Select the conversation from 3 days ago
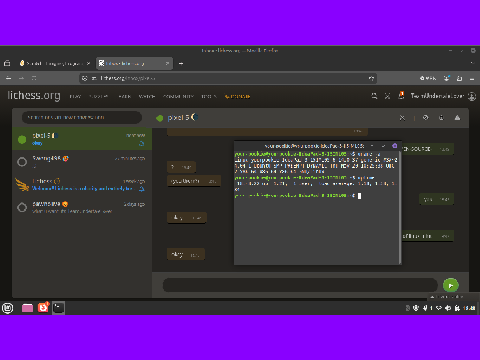480x360 pixels. point(82,207)
